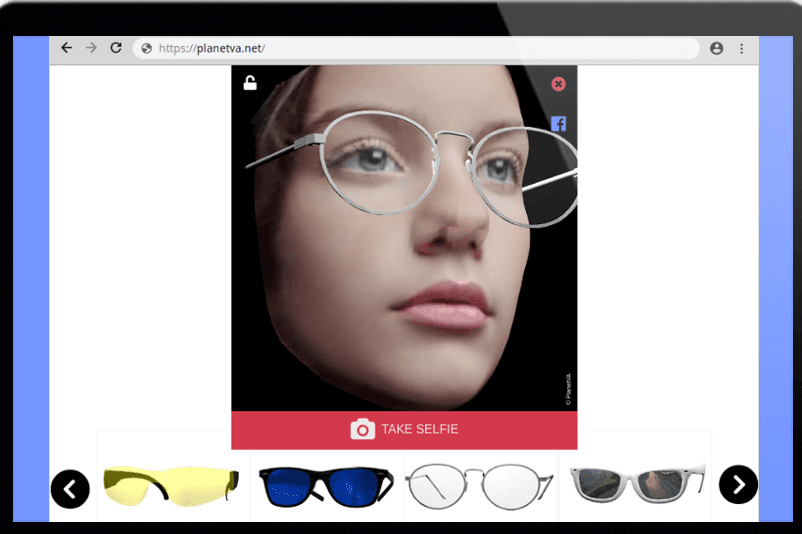
Task: Click the 3D face model preview
Action: (404, 238)
